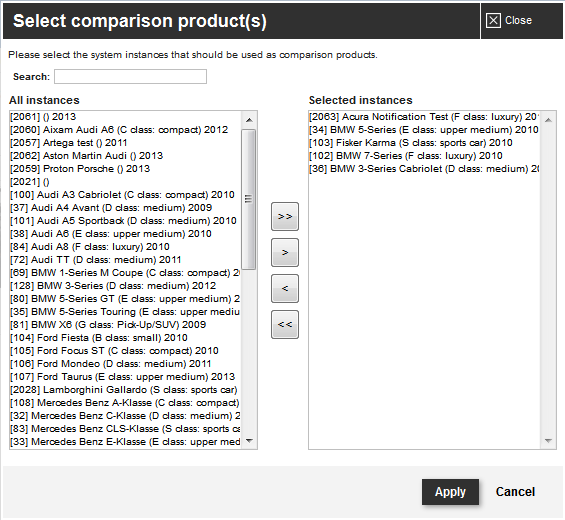Select '[107] Ford Taurus' row
Image resolution: width=565 pixels, height=520 pixels.
click(x=125, y=377)
